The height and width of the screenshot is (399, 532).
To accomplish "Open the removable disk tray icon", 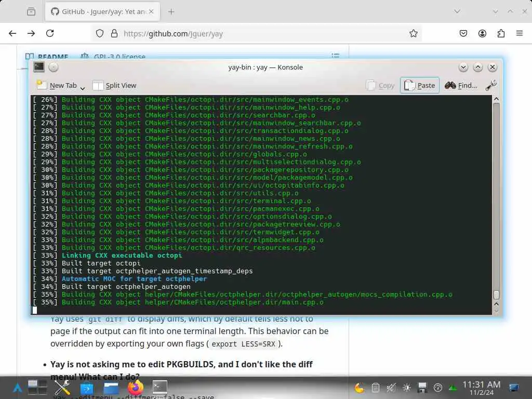I will point(422,388).
